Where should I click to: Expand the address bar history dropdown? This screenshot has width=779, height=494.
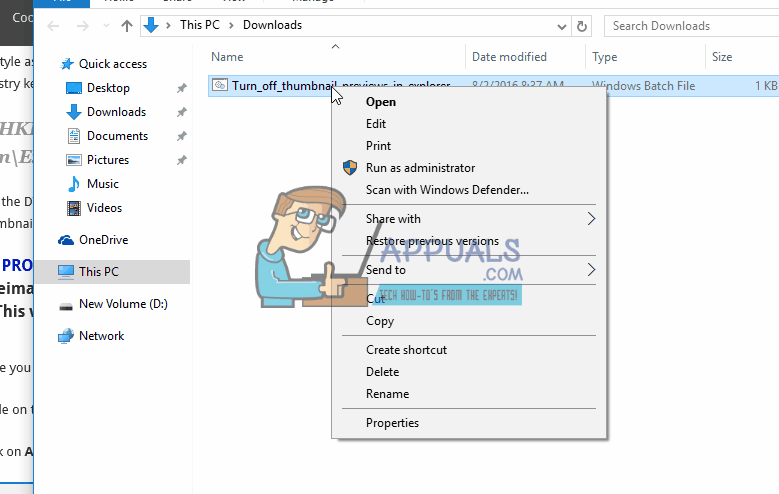pos(561,26)
